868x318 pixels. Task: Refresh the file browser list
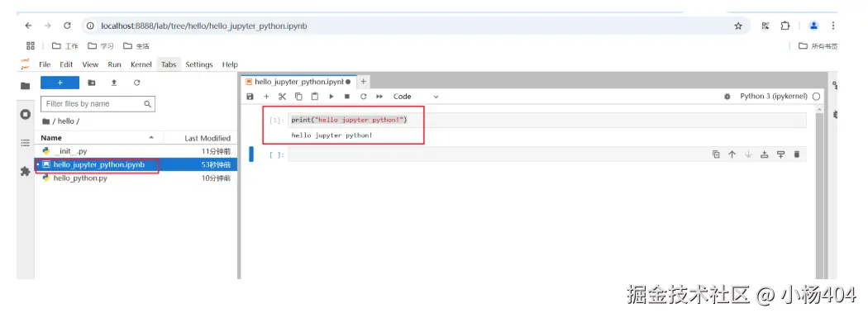136,83
